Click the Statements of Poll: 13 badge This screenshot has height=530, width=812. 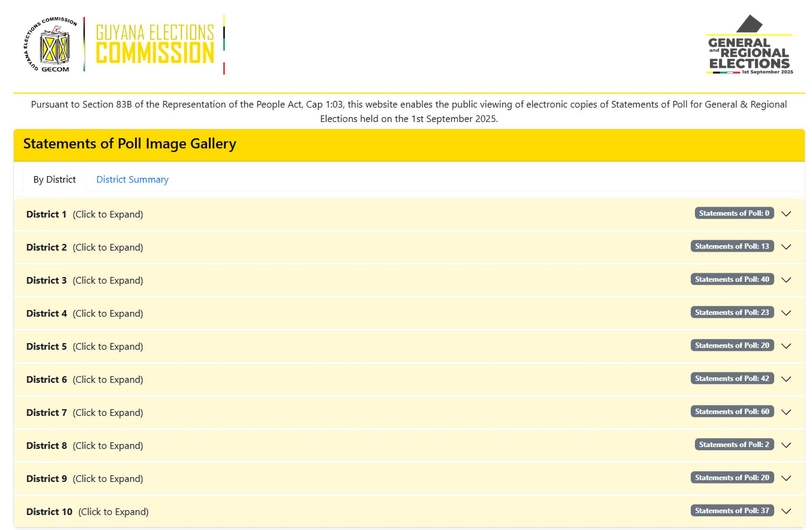(732, 246)
